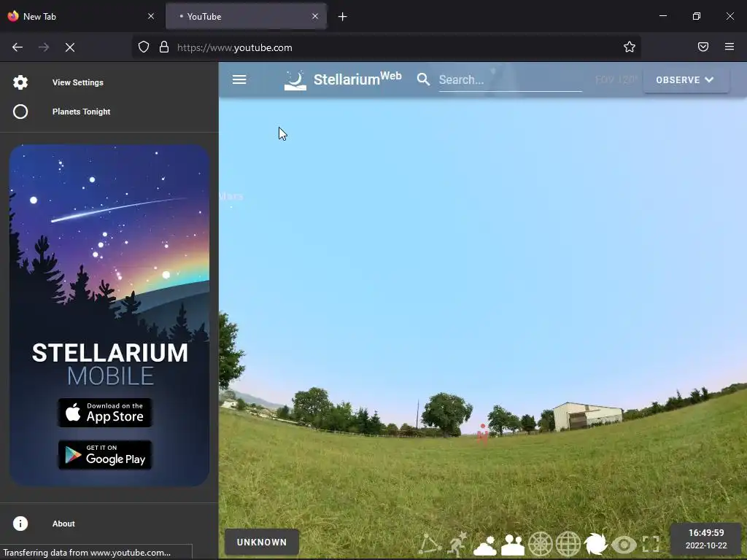Click the View Settings gear icon
747x560 pixels.
pos(20,82)
